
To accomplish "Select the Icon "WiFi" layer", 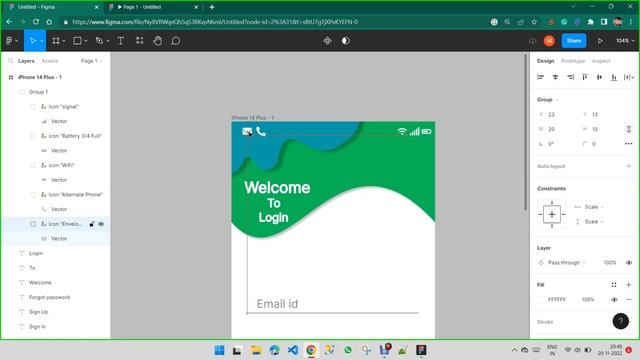I will (61, 165).
